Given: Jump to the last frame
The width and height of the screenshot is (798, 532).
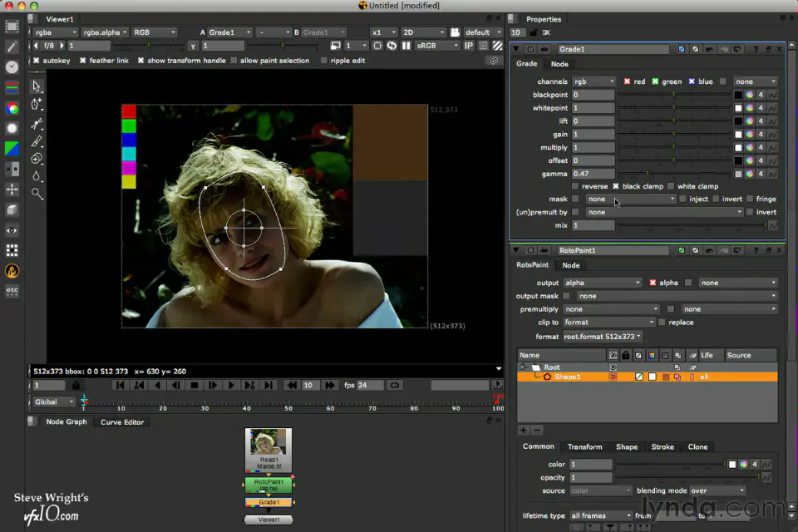Looking at the screenshot, I should click(x=268, y=386).
